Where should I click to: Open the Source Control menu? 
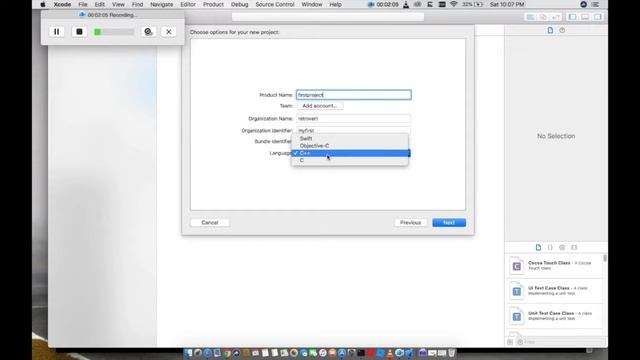click(x=275, y=4)
